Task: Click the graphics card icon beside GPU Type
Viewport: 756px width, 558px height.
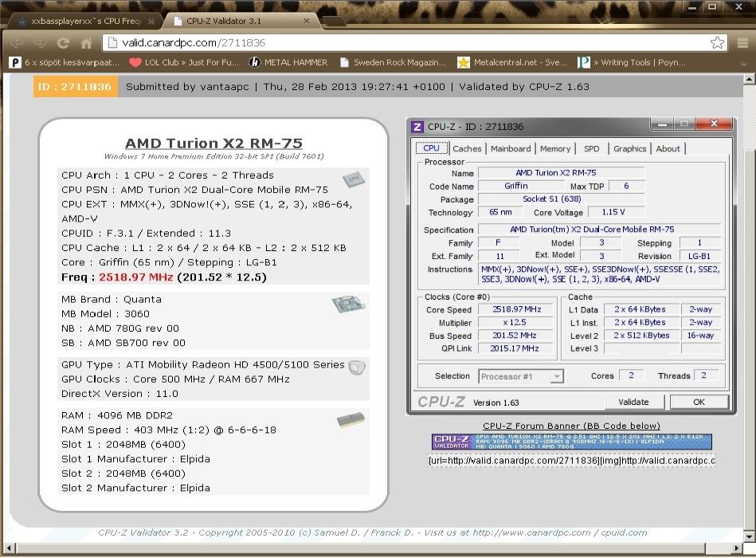Action: tap(356, 368)
